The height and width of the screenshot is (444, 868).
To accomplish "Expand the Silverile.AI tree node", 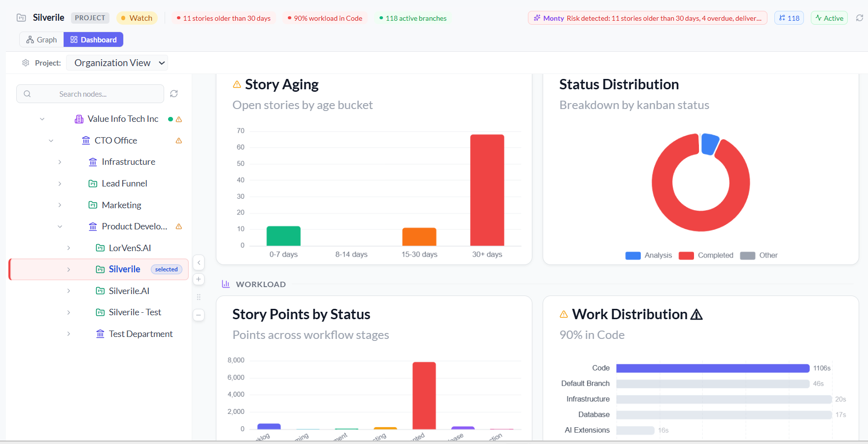I will point(69,291).
